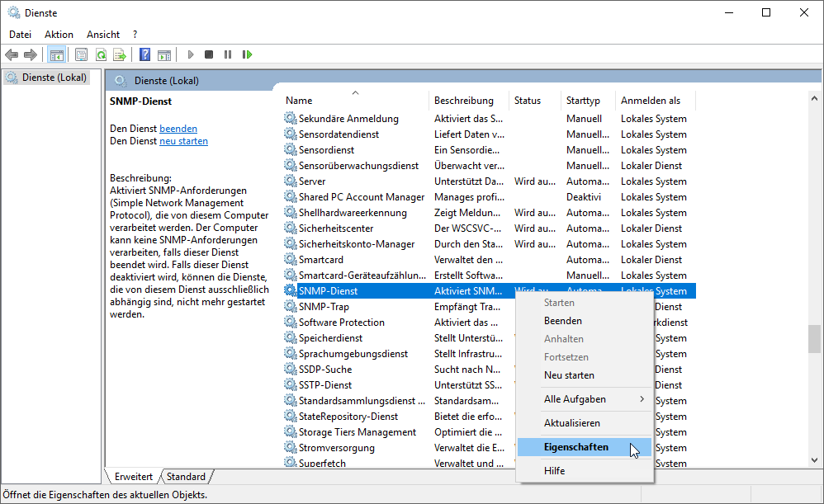Select the Sensorüberwachungsdienst row
This screenshot has height=504, width=824.
click(490, 165)
